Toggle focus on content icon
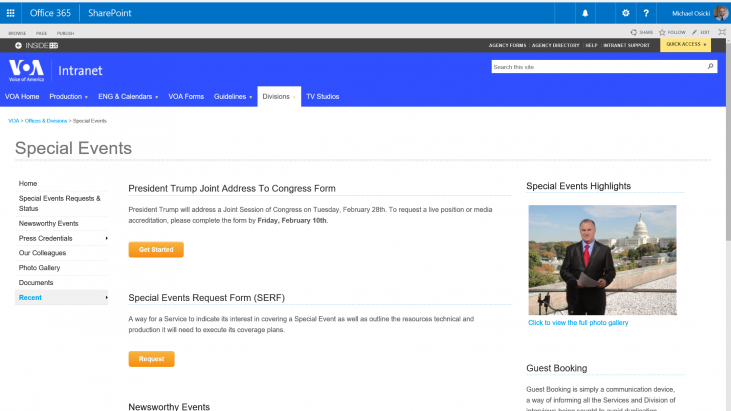This screenshot has height=411, width=731. (x=722, y=32)
